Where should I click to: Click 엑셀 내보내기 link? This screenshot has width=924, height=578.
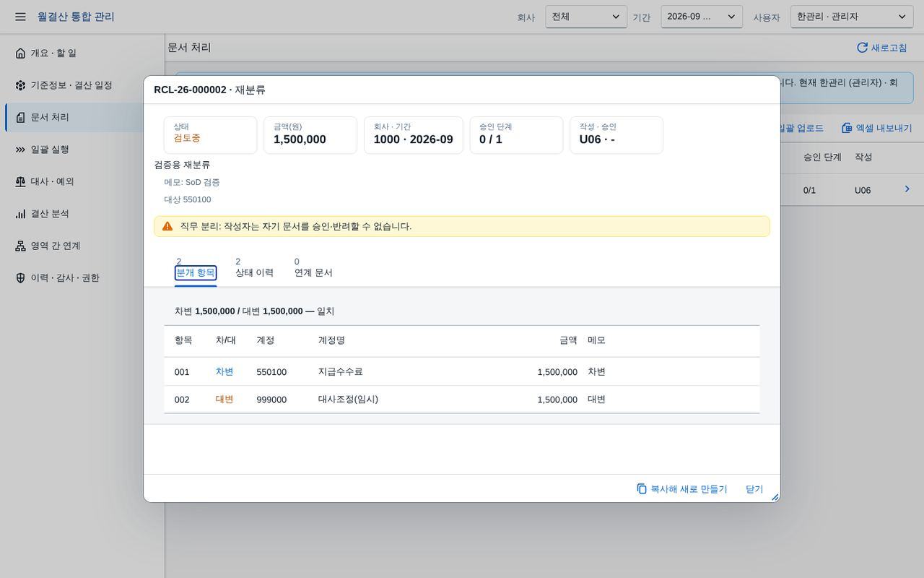coord(876,128)
